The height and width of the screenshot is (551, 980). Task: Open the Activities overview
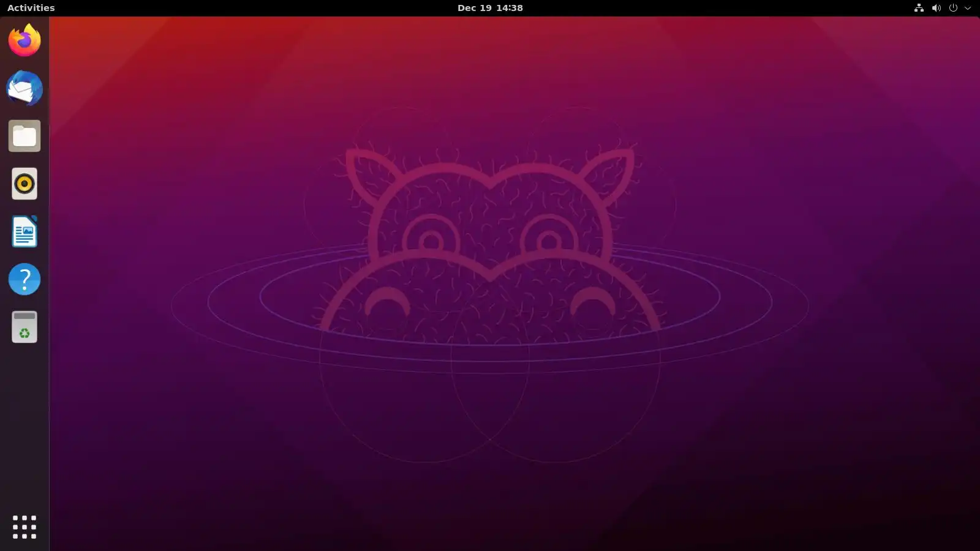(x=31, y=8)
